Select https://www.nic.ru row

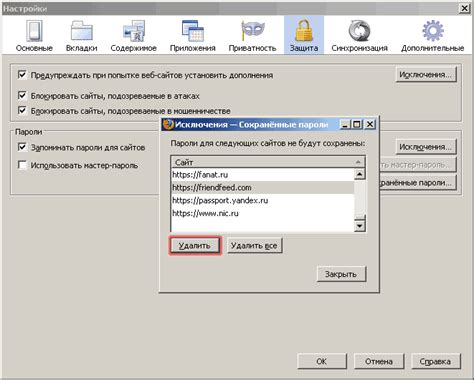(263, 213)
